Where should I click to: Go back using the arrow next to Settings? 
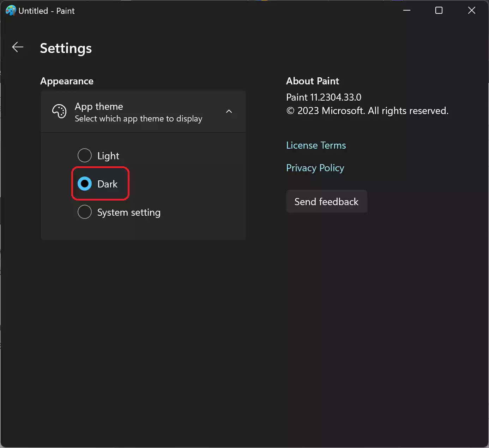coord(18,47)
